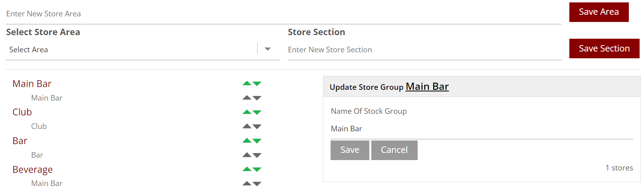Select the Beverage group in the list
The height and width of the screenshot is (194, 644).
click(x=33, y=170)
